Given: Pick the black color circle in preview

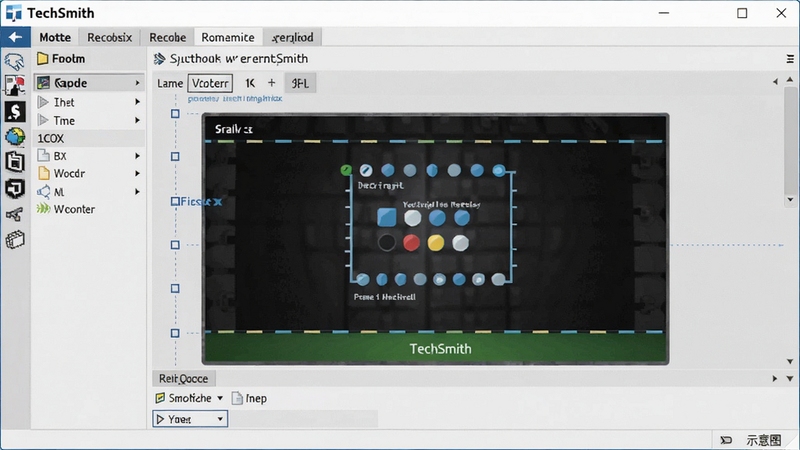Looking at the screenshot, I should 387,243.
